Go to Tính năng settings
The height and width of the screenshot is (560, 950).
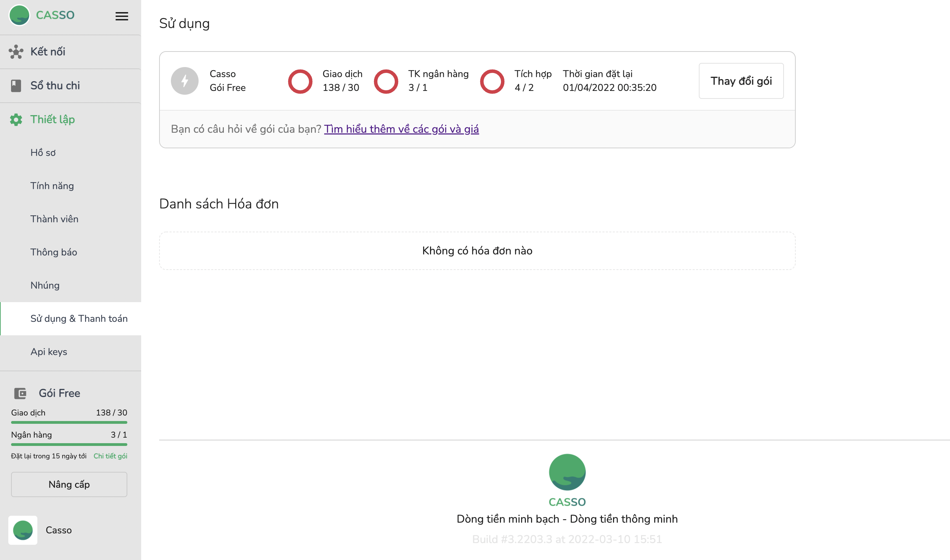pos(71,186)
